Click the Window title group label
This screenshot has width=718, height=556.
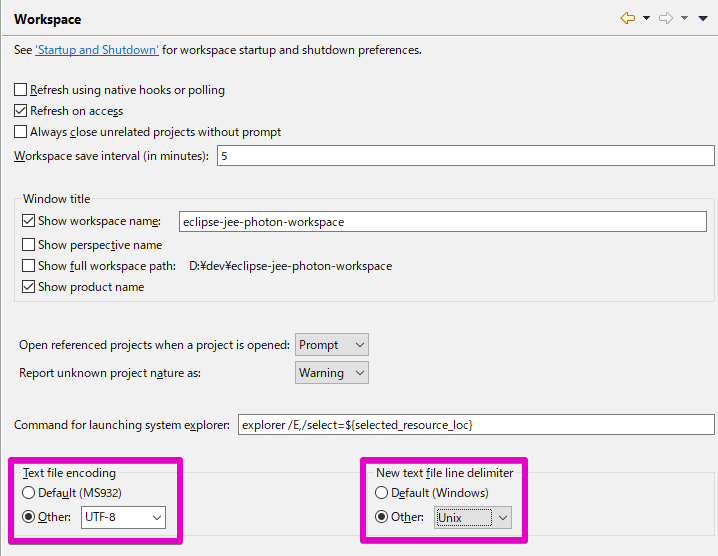57,199
